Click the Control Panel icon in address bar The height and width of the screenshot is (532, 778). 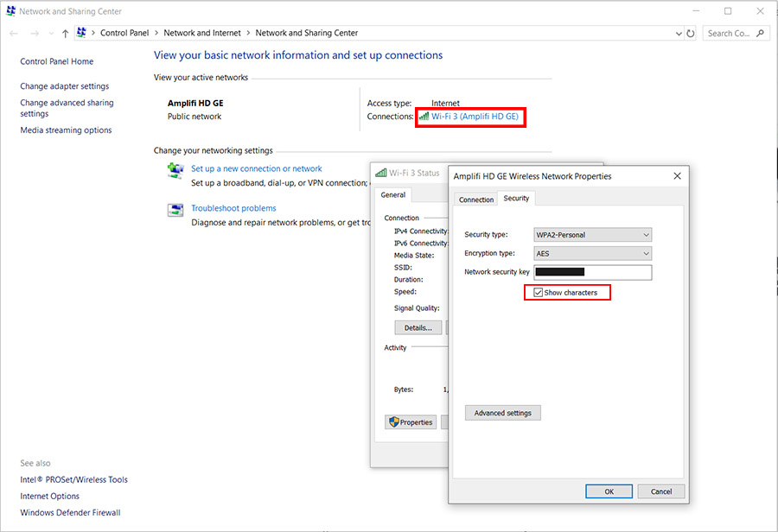[82, 33]
